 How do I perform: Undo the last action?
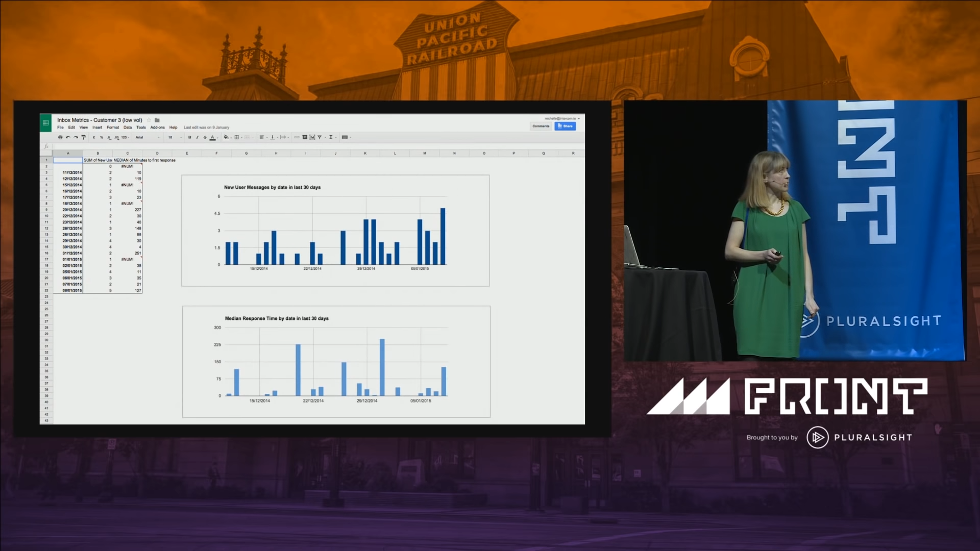[x=68, y=137]
